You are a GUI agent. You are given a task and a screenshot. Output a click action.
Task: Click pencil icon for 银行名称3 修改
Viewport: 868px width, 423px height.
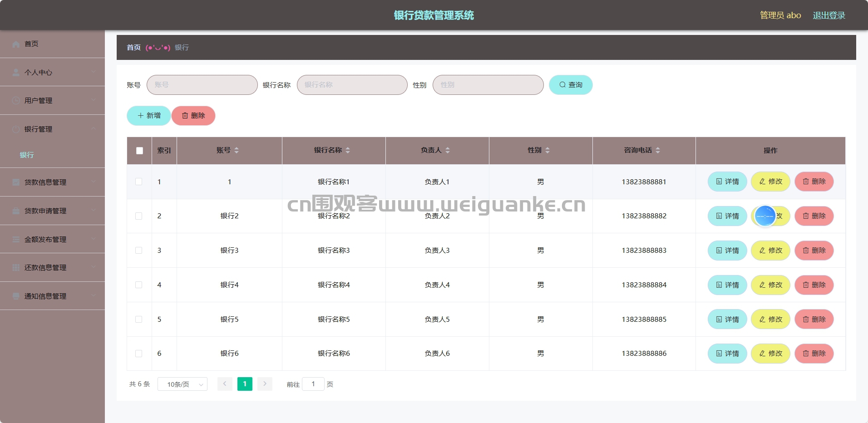point(762,251)
